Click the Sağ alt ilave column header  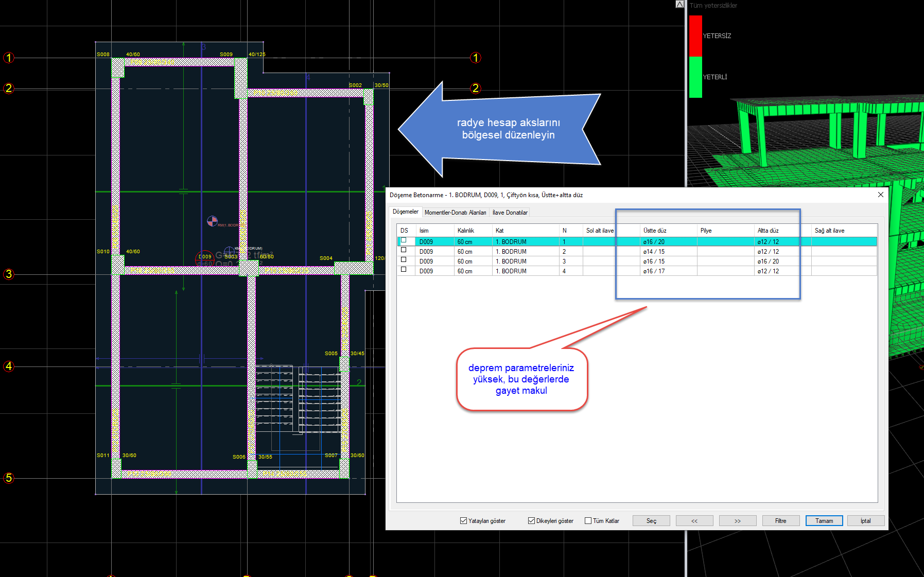[844, 231]
